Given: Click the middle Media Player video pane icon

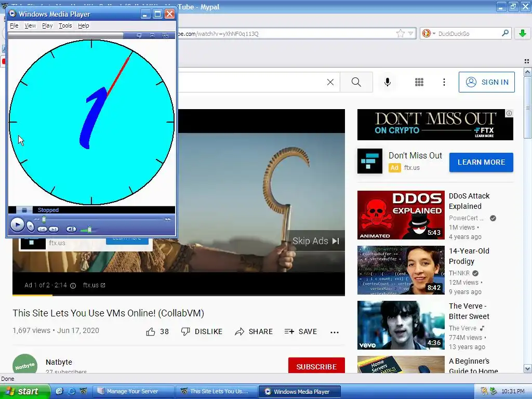Looking at the screenshot, I should coord(152,36).
